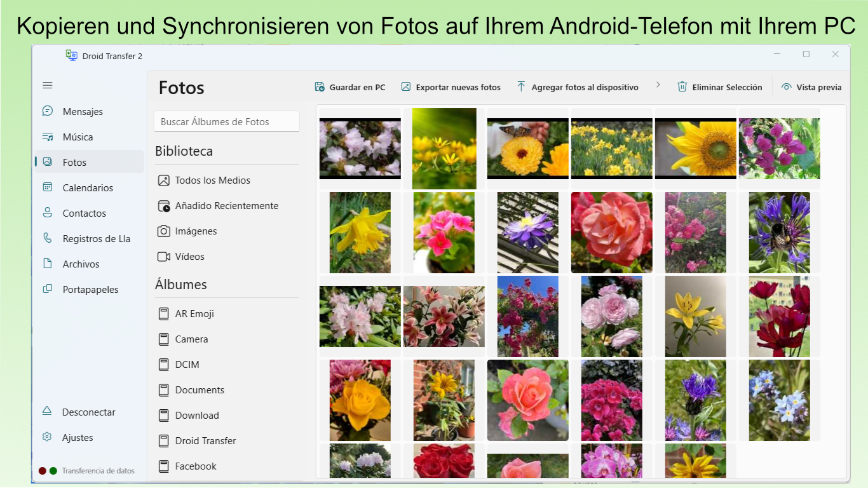Click Guardar en PC button
Image resolution: width=868 pixels, height=488 pixels.
350,87
